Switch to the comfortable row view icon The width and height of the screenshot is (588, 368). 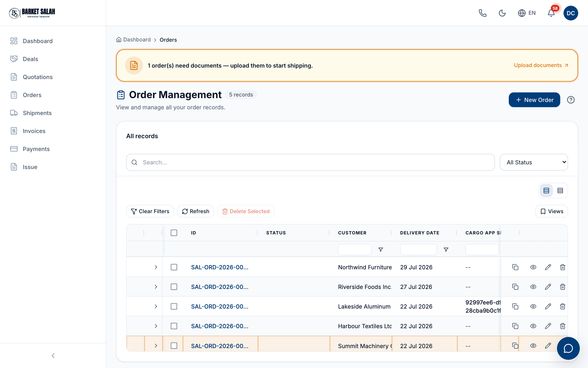pyautogui.click(x=546, y=191)
